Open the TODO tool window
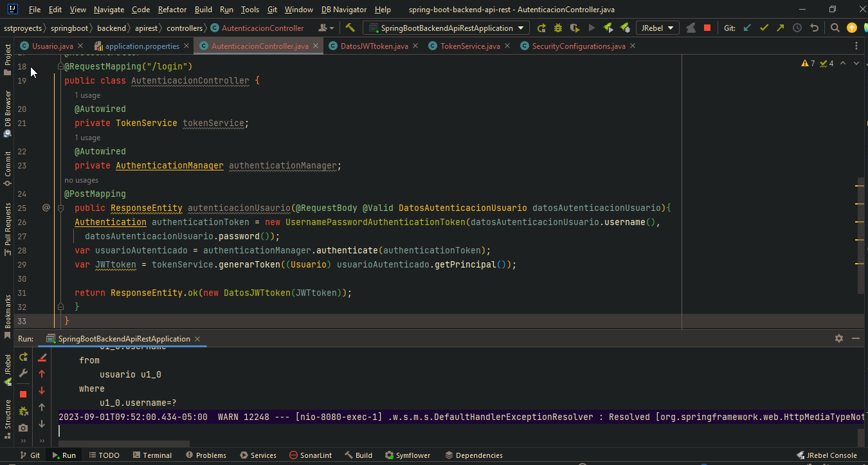This screenshot has height=465, width=868. [104, 455]
